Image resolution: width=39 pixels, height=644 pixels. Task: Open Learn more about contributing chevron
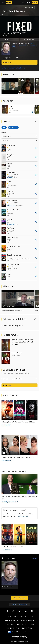(36, 379)
